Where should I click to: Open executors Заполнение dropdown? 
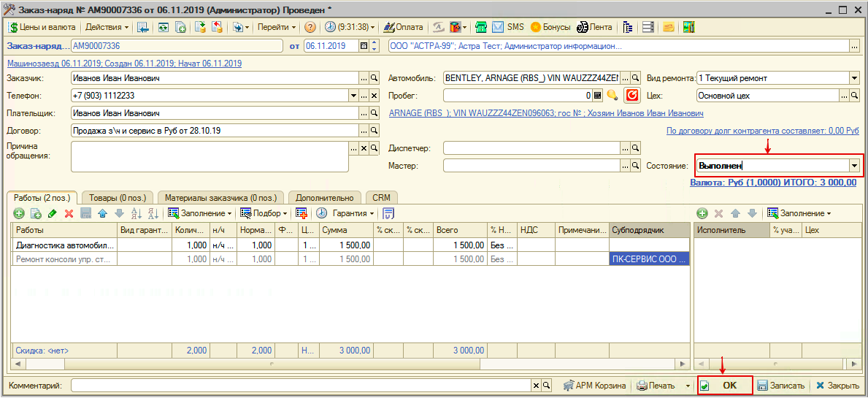pos(799,213)
